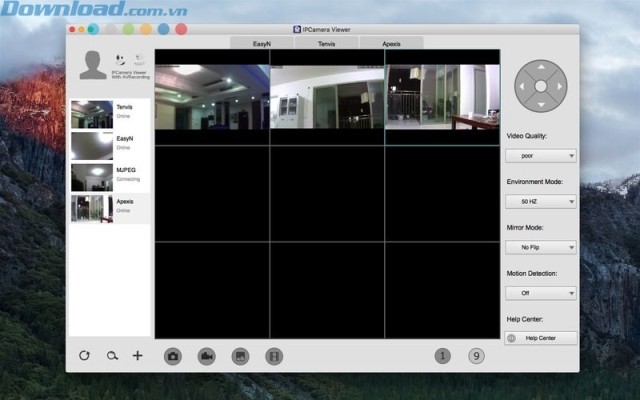Click the user profile silhouette icon

[x=93, y=65]
